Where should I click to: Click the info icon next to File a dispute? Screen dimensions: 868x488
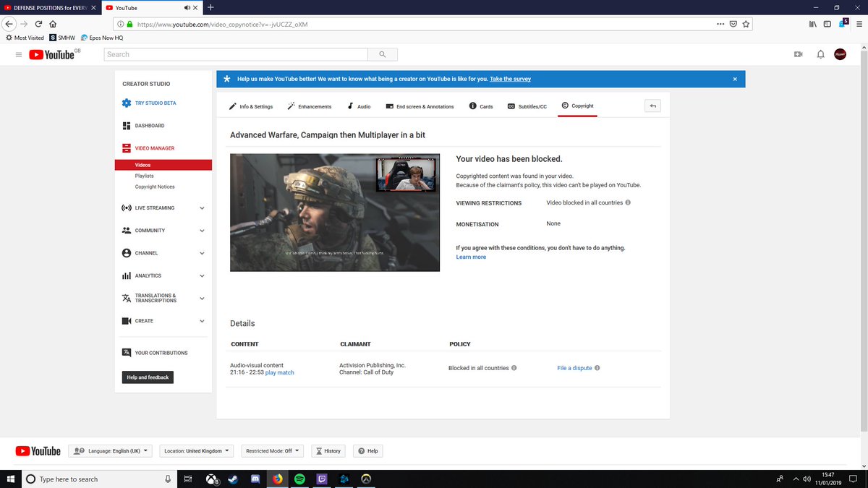pos(597,368)
